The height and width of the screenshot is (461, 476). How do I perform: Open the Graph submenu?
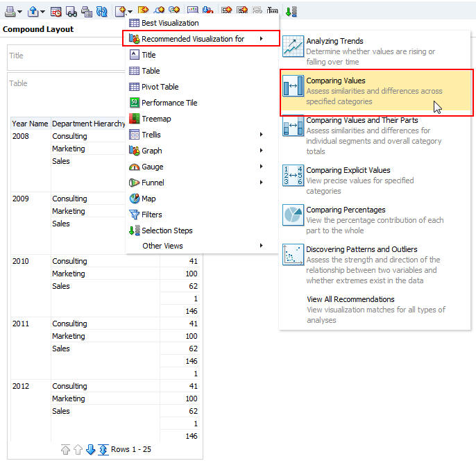201,151
